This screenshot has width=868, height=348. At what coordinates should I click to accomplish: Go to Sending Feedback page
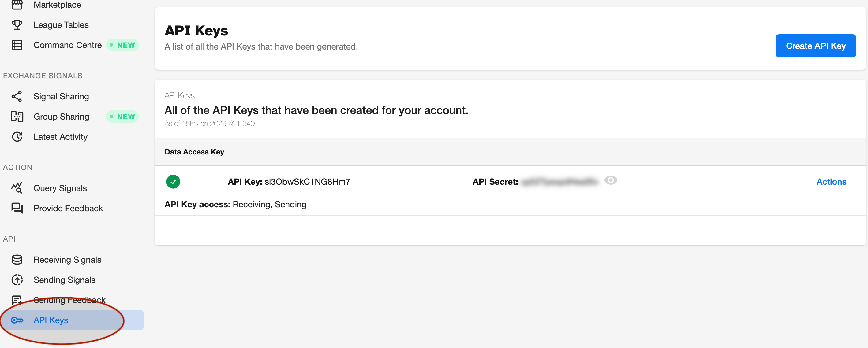pyautogui.click(x=69, y=300)
